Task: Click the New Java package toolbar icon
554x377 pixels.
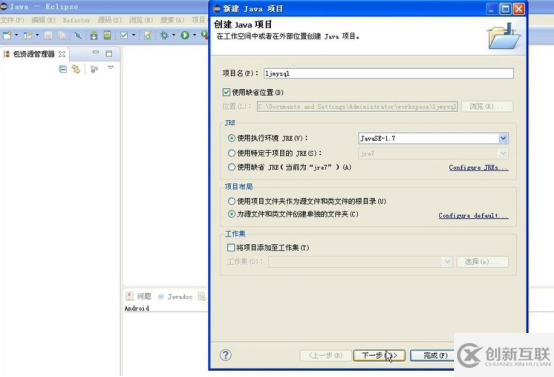Action: click(x=28, y=35)
